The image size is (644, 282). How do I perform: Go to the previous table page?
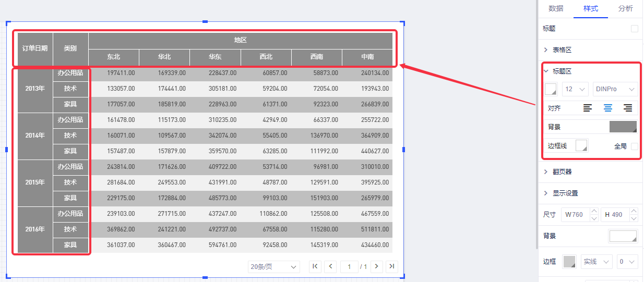click(x=330, y=266)
